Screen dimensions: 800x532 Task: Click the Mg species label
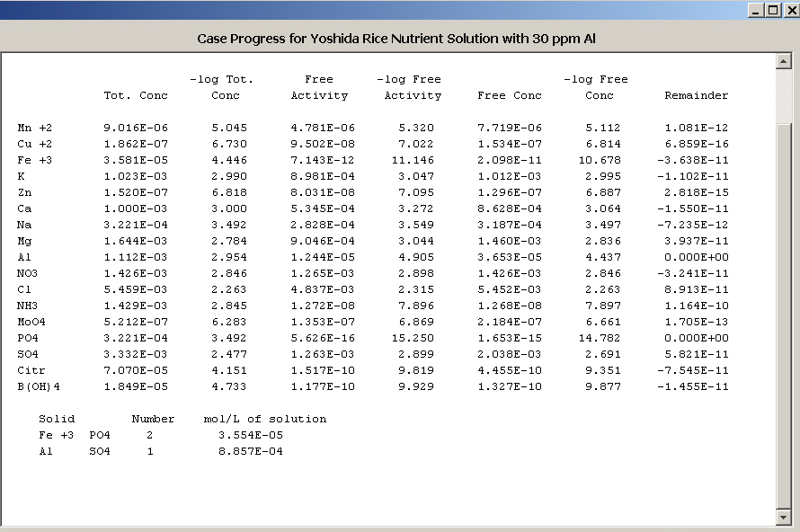click(24, 241)
